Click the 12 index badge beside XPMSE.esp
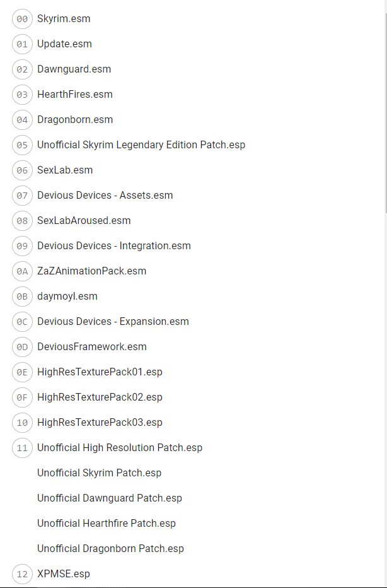 [22, 573]
